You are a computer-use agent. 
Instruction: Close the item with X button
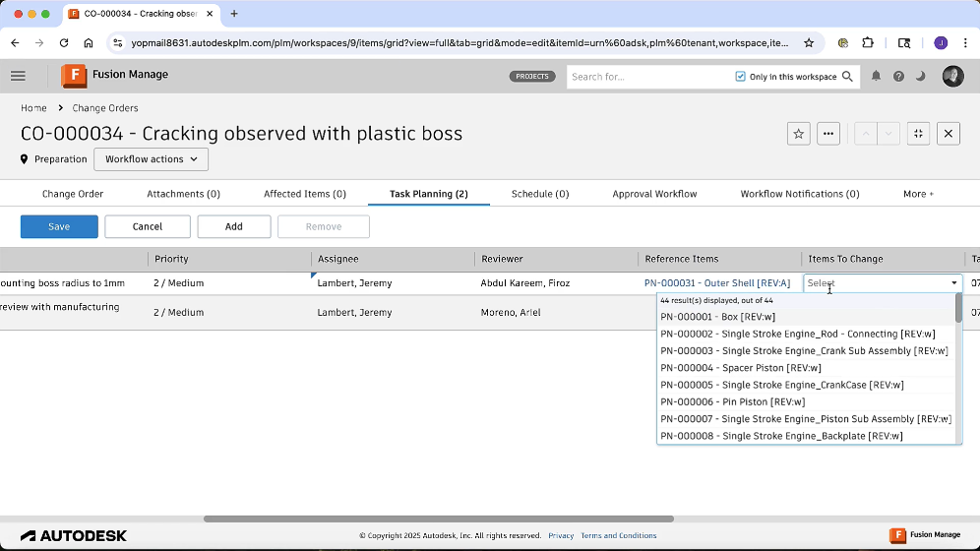pos(949,134)
